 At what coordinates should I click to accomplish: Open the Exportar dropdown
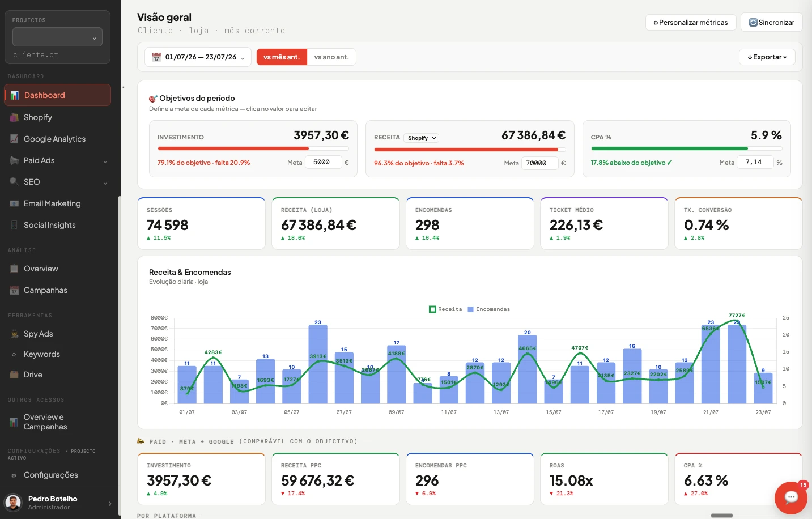[x=767, y=57]
